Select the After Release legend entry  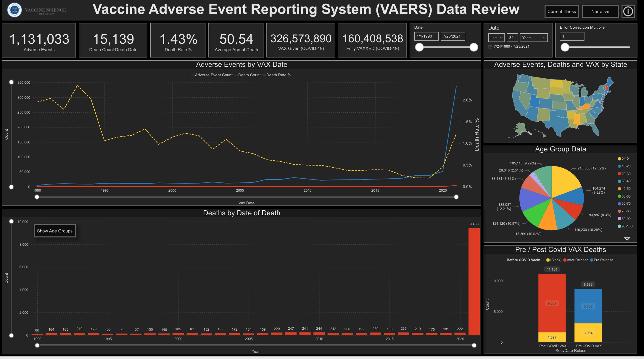click(576, 260)
